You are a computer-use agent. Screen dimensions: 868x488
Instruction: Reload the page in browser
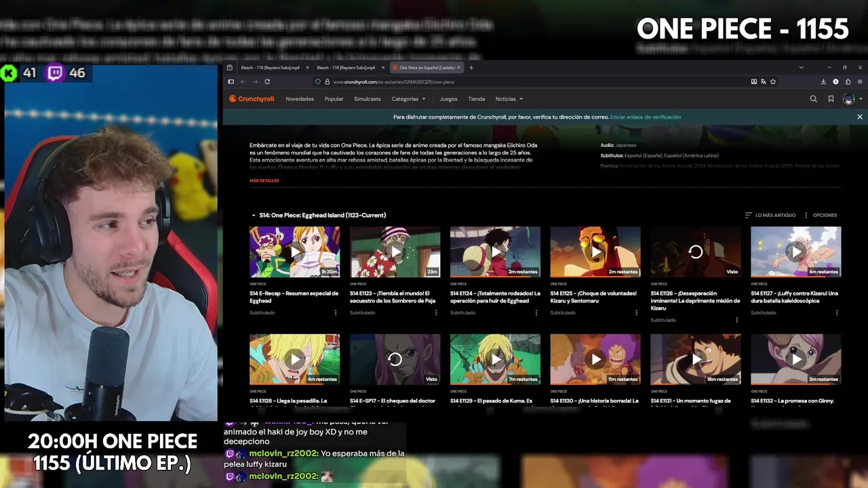pyautogui.click(x=267, y=81)
